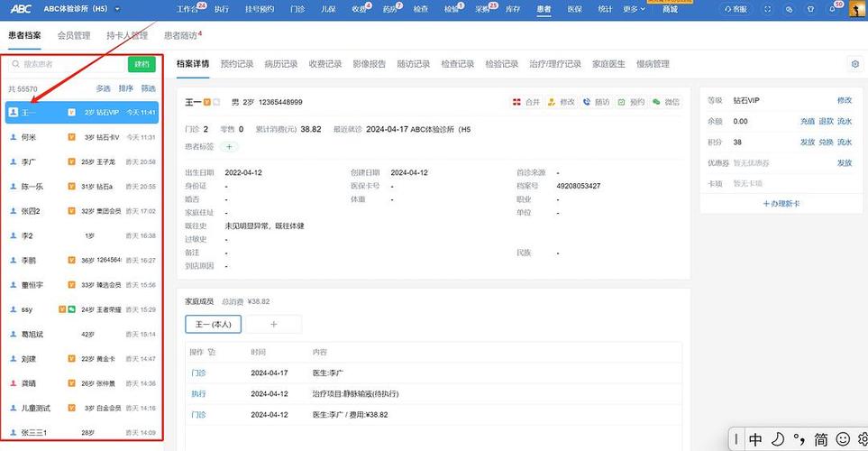
Task: Click the 搜索患者 search input field
Action: point(68,64)
